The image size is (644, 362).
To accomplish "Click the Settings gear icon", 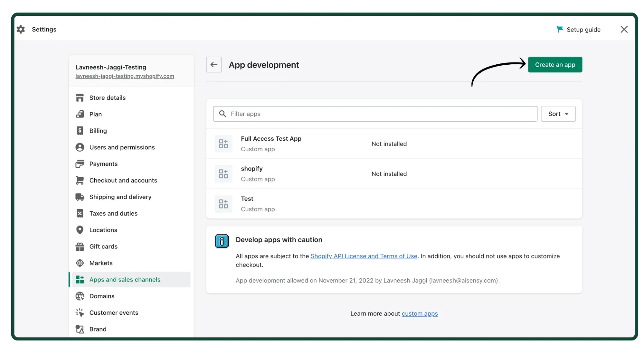I will pyautogui.click(x=21, y=29).
